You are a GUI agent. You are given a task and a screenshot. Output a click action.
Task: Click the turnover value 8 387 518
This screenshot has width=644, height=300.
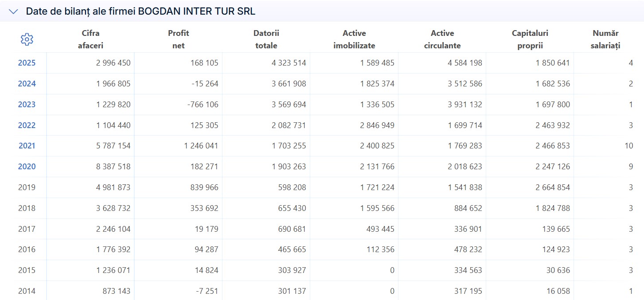(x=113, y=167)
